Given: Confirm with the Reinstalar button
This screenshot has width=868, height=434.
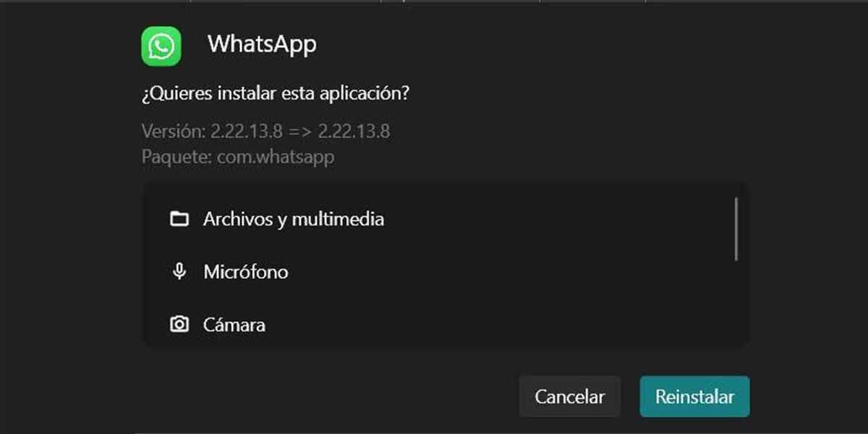Looking at the screenshot, I should [x=694, y=396].
